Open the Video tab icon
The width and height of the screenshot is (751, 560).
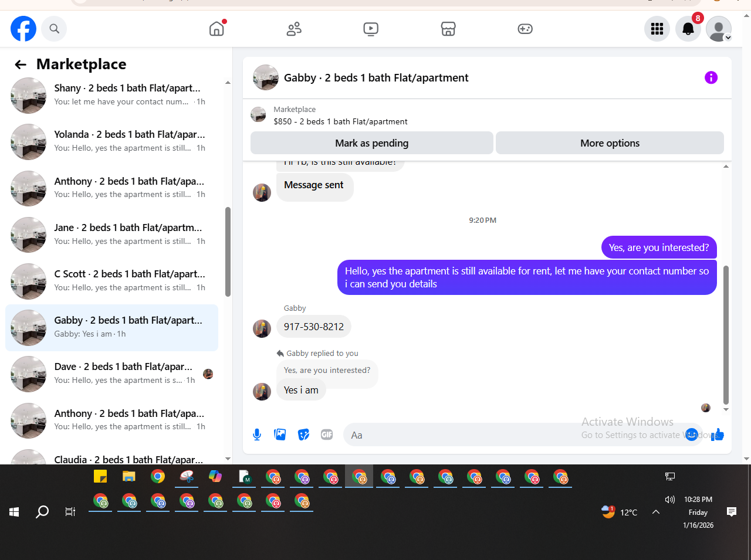click(371, 28)
